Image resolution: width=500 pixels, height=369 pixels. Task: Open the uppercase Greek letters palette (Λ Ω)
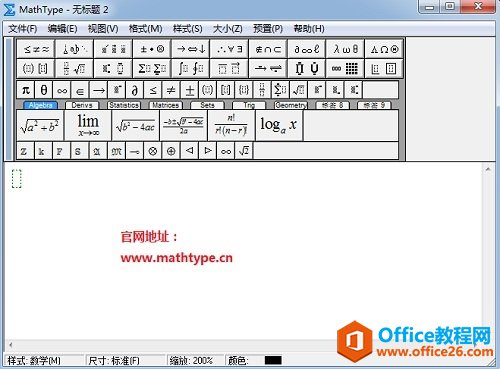384,49
